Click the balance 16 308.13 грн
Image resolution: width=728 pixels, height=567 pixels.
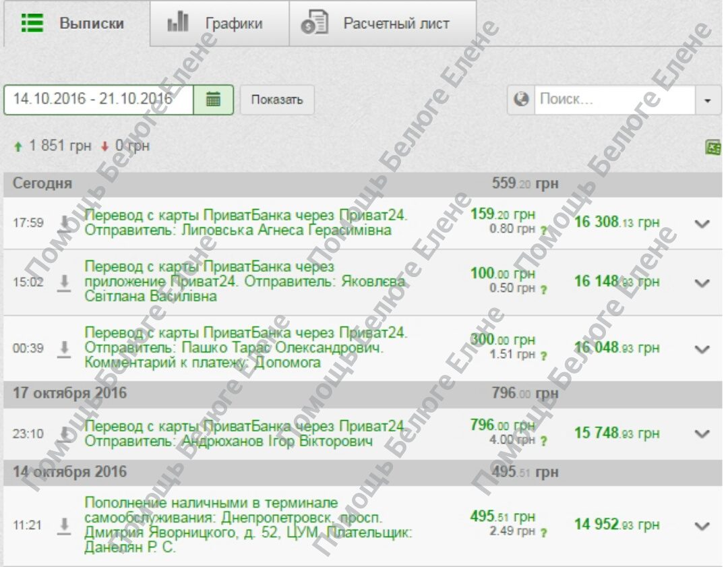click(x=617, y=222)
